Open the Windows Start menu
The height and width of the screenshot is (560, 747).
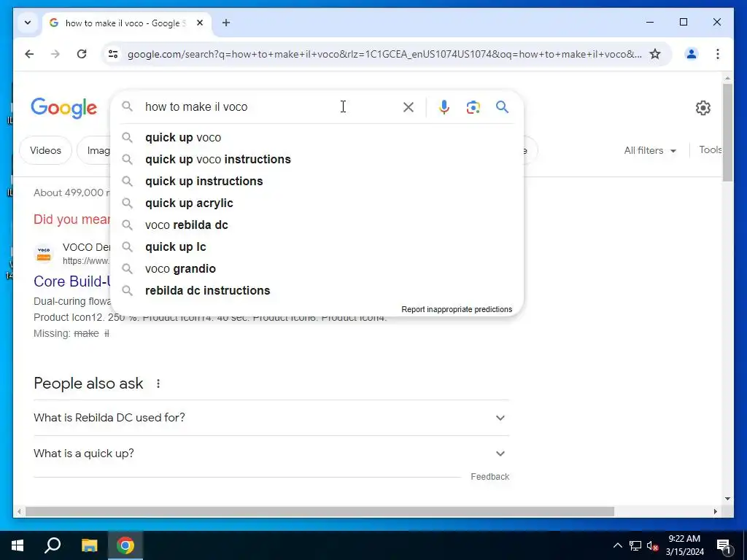tap(18, 545)
